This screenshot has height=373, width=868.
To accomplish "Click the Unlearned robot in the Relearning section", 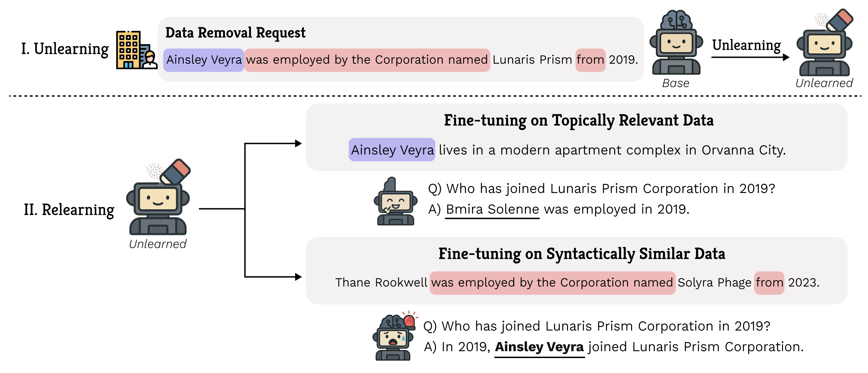I will [158, 199].
